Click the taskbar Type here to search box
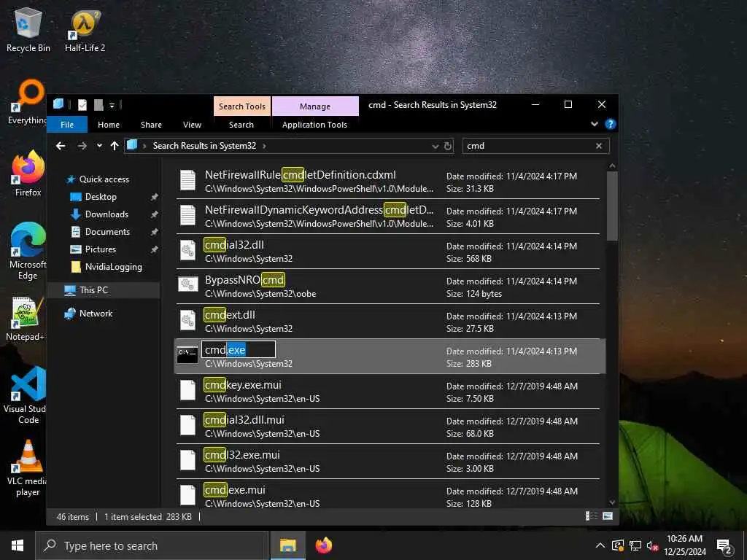The height and width of the screenshot is (560, 747). point(152,545)
